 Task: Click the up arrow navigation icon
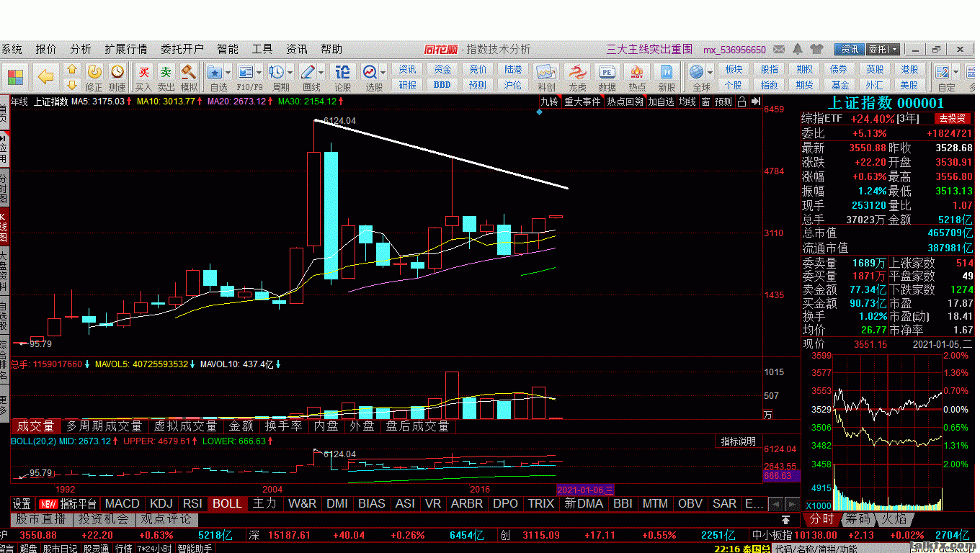71,70
